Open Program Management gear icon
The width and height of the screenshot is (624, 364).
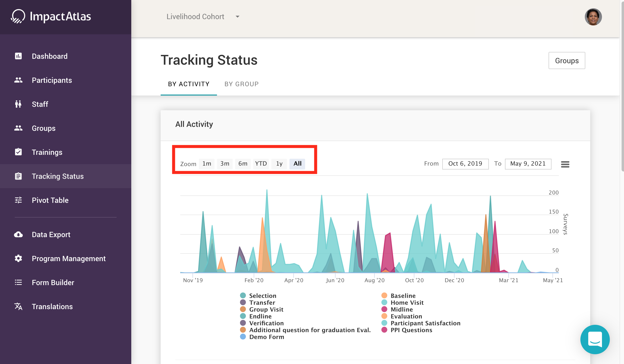[x=18, y=258]
